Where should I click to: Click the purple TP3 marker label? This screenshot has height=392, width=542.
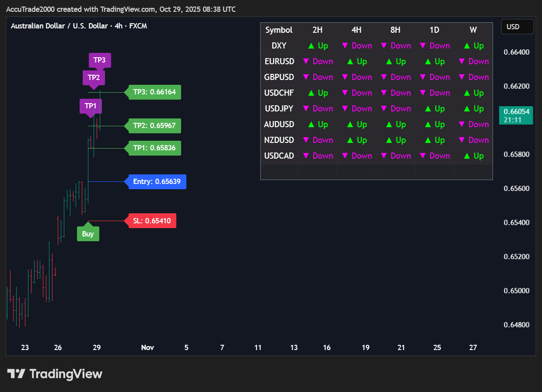coord(100,60)
